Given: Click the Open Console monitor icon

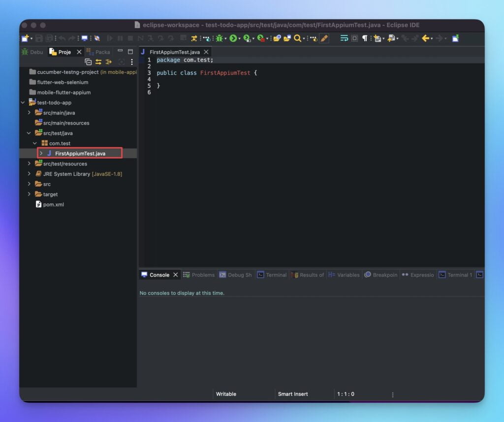Looking at the screenshot, I should (85, 38).
